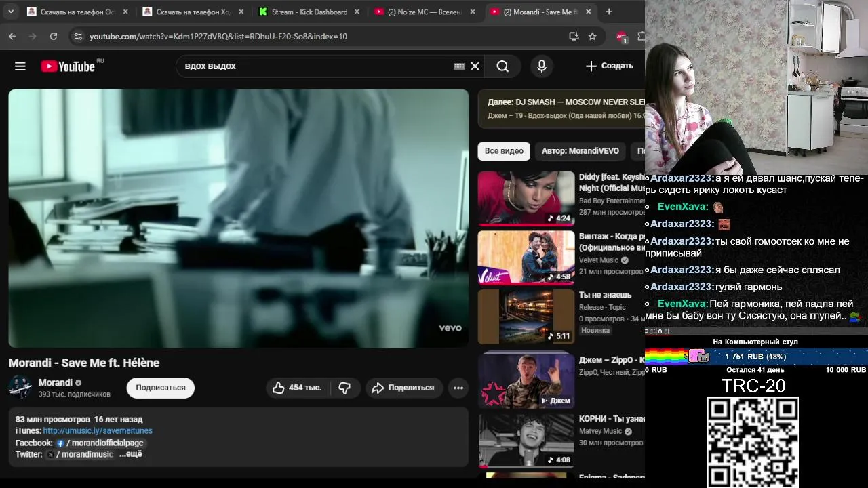Viewport: 868px width, 488px height.
Task: Click the Создать create button
Action: (609, 66)
